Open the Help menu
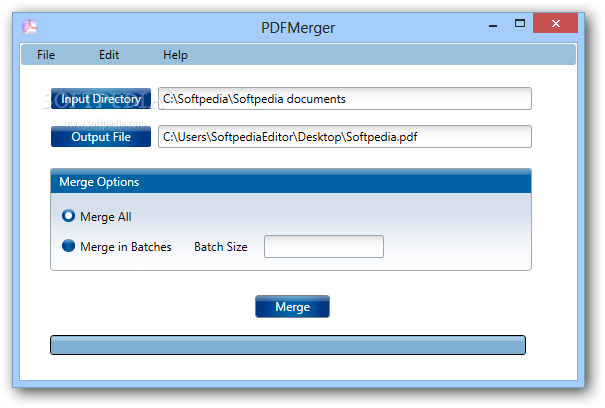Screen dimensions: 605x408 point(175,55)
